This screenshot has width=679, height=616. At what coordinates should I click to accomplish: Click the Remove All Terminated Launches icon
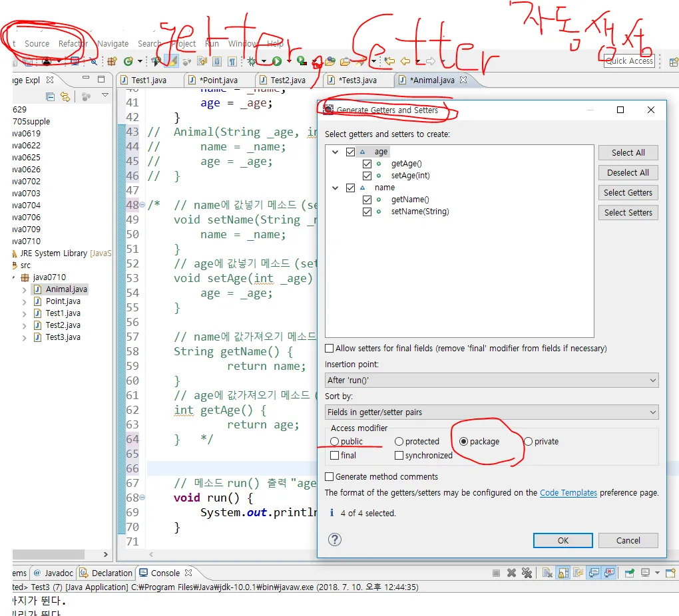(527, 573)
